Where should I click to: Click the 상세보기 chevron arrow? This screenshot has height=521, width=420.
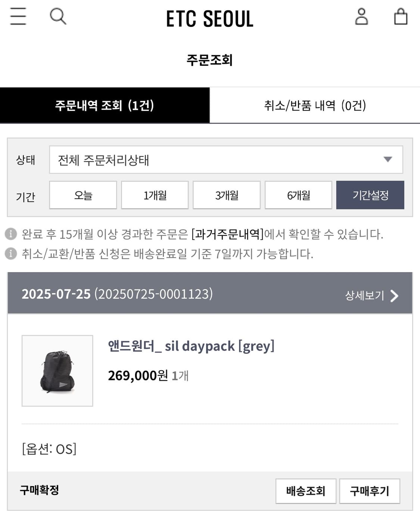click(x=395, y=297)
